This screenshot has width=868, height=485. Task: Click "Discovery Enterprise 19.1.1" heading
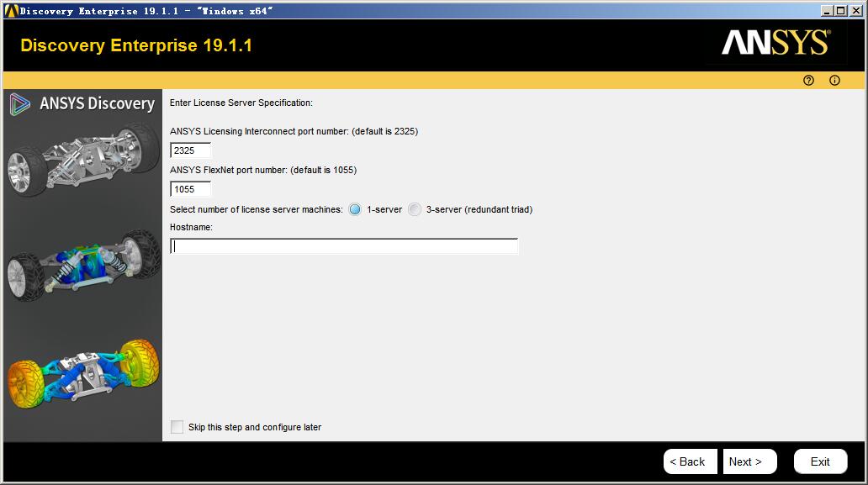(136, 45)
